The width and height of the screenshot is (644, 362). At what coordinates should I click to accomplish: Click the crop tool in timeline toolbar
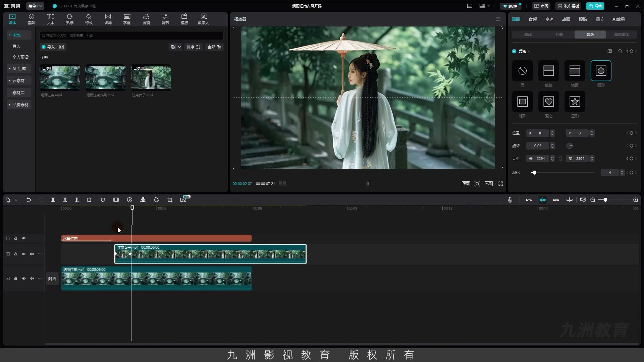[x=170, y=200]
